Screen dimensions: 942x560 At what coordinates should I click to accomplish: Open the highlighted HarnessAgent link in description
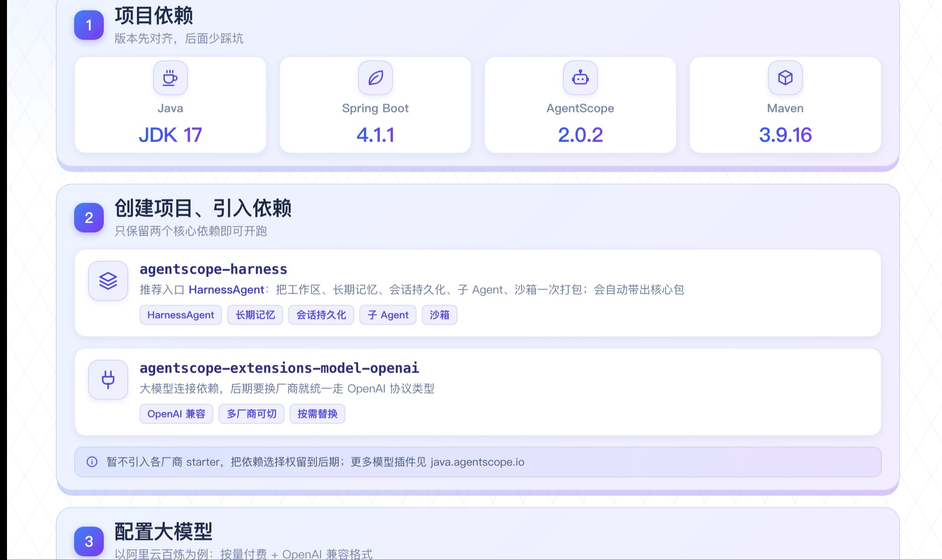pyautogui.click(x=226, y=290)
